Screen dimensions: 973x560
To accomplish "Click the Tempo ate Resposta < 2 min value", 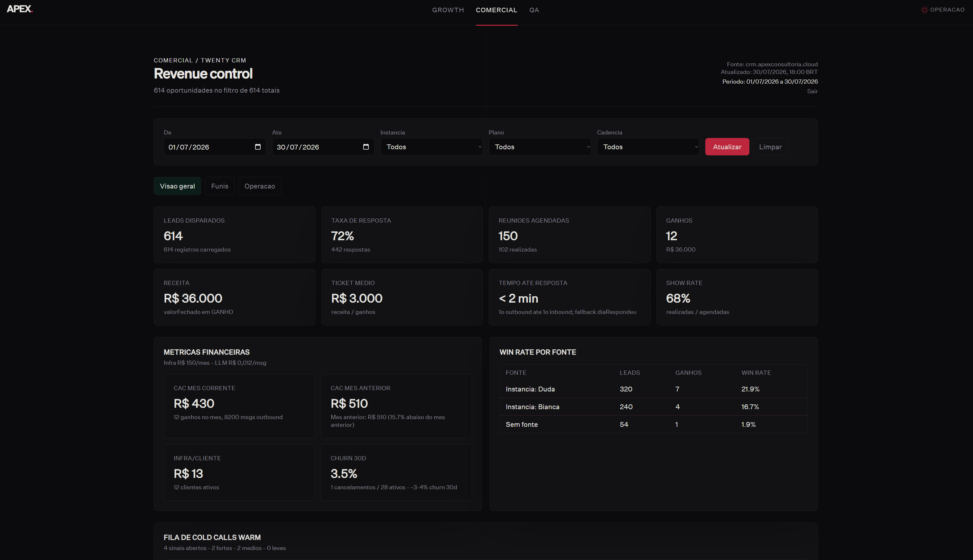I will pos(518,298).
